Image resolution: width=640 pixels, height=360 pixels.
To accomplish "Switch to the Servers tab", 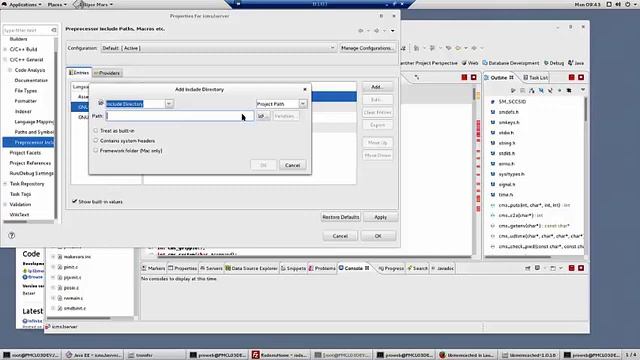I will pos(211,268).
